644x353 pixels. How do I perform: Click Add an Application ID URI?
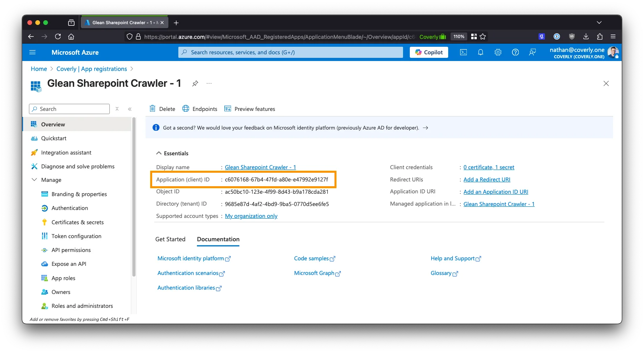[x=496, y=192]
